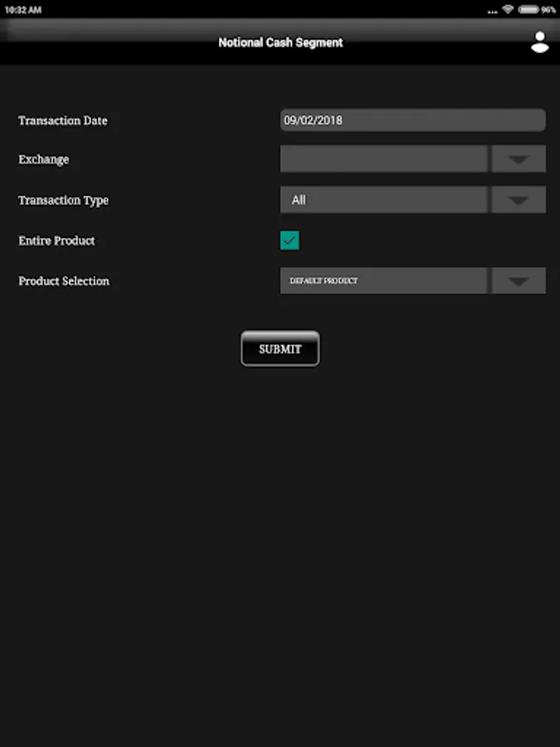Tap the Entire Product label
This screenshot has width=560, height=747.
point(56,241)
